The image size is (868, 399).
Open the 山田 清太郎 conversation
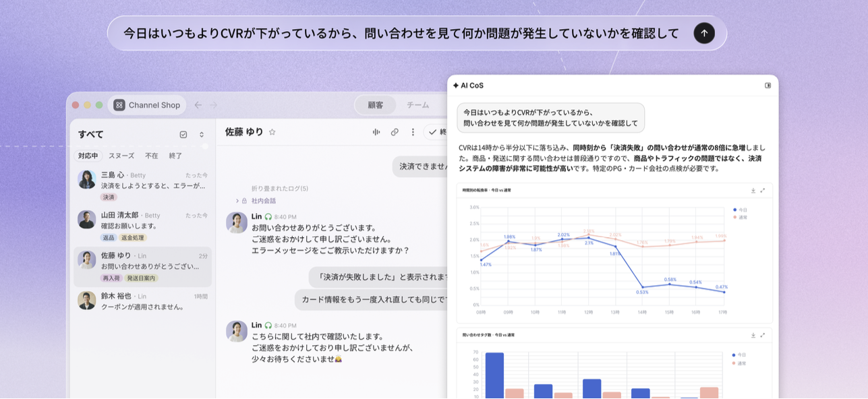click(142, 226)
